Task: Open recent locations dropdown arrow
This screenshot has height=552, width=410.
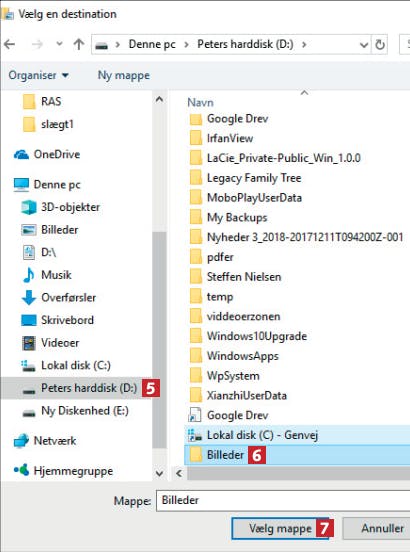Action: tap(59, 44)
